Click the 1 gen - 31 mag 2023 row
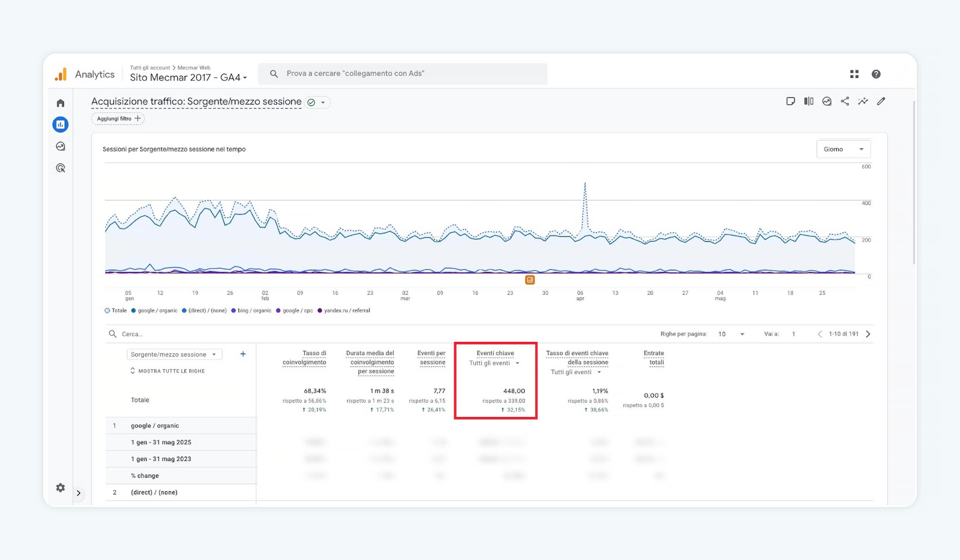The image size is (960, 560). point(181,459)
